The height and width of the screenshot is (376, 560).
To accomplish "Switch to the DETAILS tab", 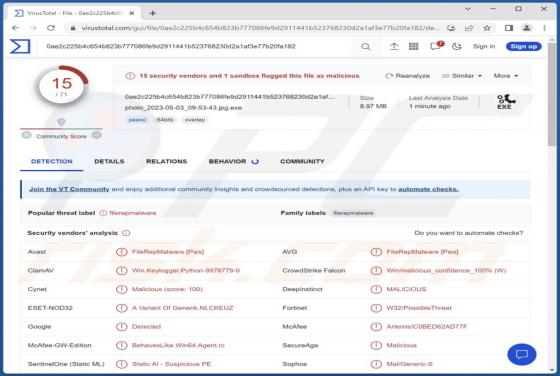I will (x=109, y=161).
